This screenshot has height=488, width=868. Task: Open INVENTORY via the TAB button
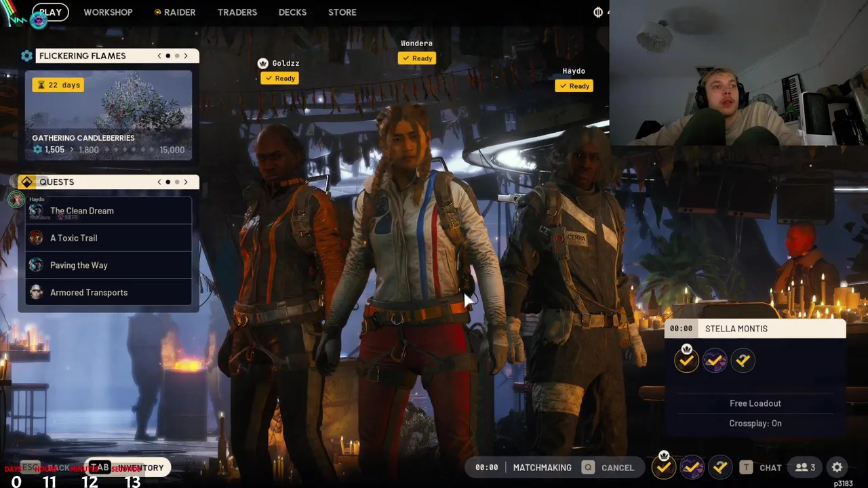127,468
